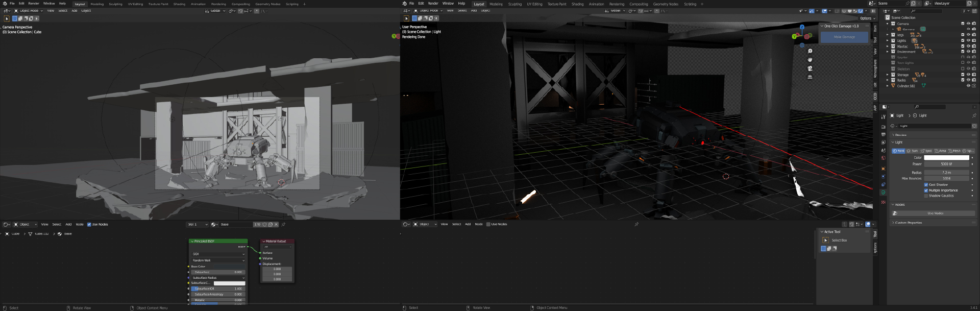Screen dimensions: 980x311
Task: Unlink the Base material with X icon
Action: 276,224
